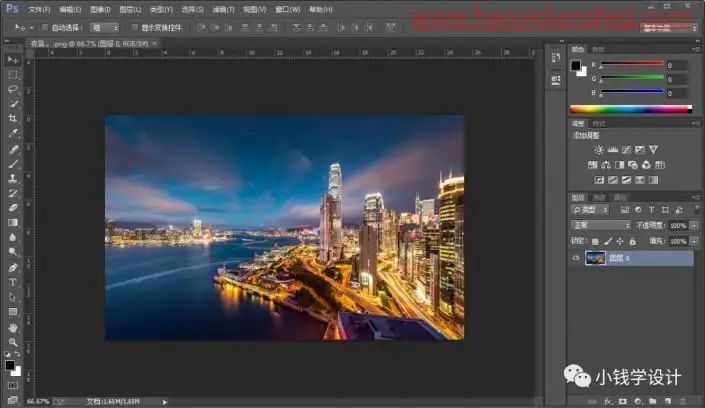Viewport: 705px width, 408px height.
Task: Hide layer 0 with eye icon
Action: tap(576, 258)
